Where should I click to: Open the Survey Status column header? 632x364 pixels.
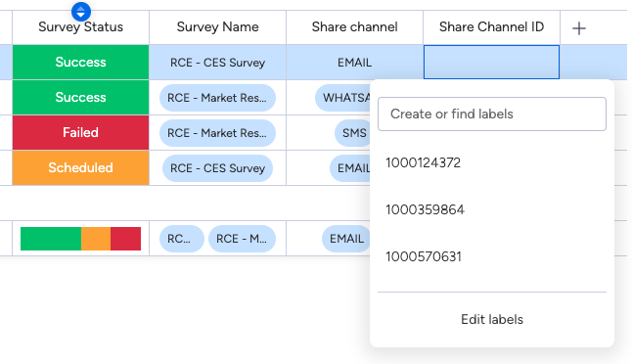[80, 27]
